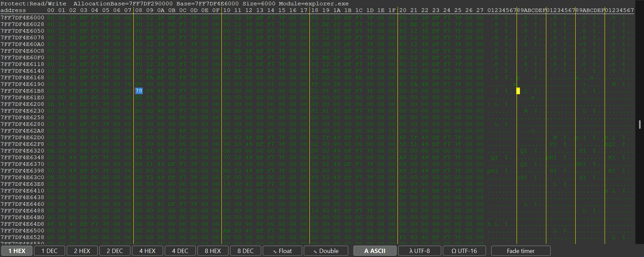Viewport: 644px width, 257px height.
Task: Click the address column header
Action: 13,10
